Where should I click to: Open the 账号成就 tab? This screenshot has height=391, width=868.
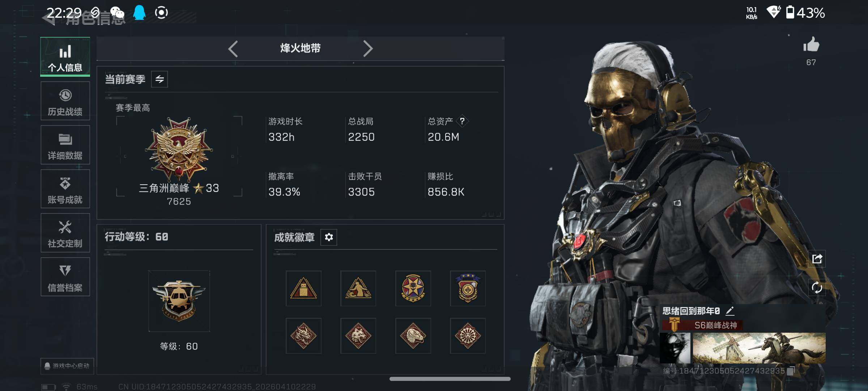click(x=65, y=189)
